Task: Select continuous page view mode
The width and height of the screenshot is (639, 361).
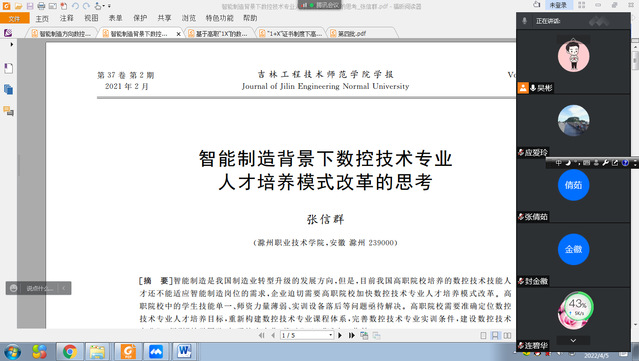Action: pyautogui.click(x=495, y=335)
